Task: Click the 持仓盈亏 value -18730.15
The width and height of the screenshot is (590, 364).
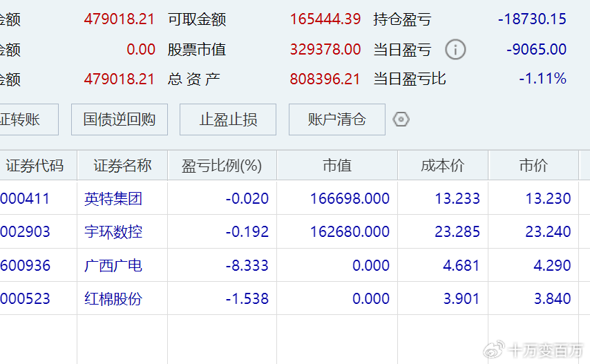Action: 532,19
